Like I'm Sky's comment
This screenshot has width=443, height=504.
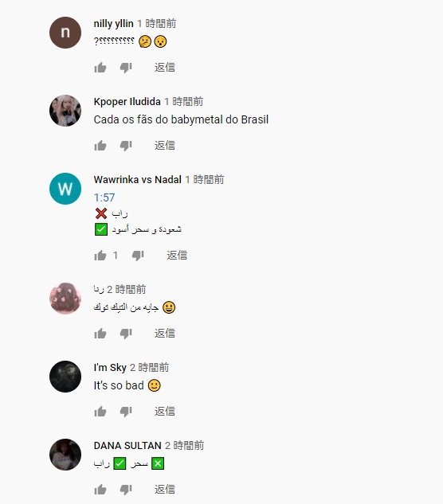(100, 412)
